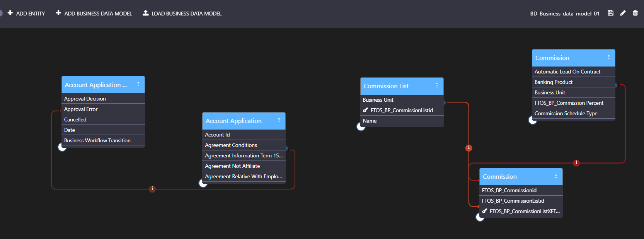
Task: Select the Commission Schedule Type attribute
Action: pyautogui.click(x=566, y=113)
